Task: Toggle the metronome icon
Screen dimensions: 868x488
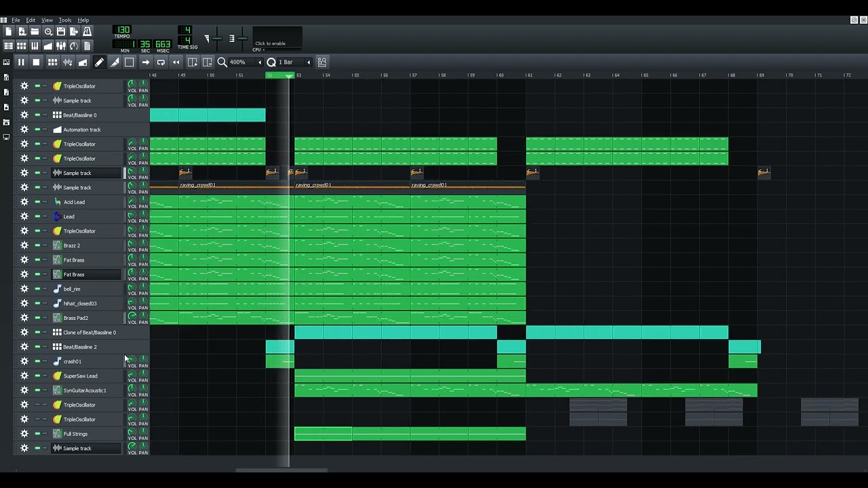Action: 87,31
